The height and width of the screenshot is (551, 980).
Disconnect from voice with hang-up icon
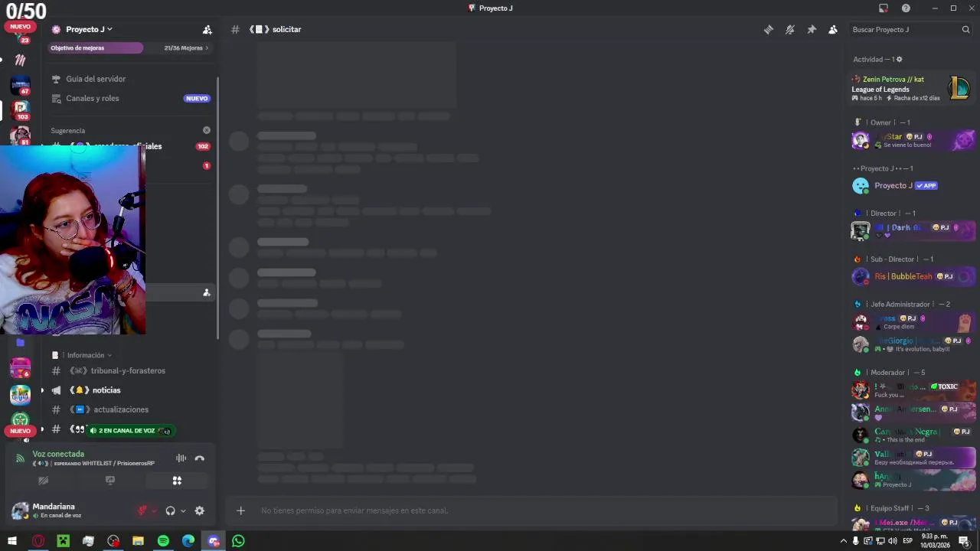(200, 458)
